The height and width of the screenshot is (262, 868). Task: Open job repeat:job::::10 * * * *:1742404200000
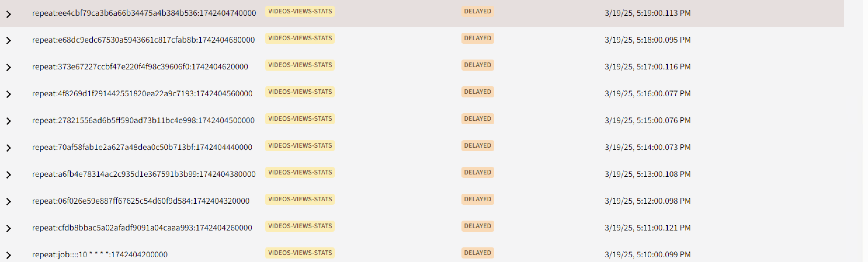(x=100, y=255)
